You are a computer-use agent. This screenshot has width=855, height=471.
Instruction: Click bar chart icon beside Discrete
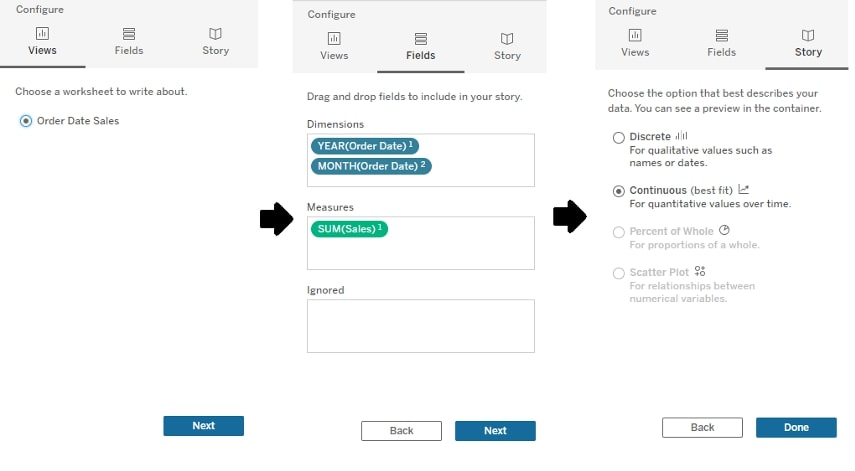(682, 136)
